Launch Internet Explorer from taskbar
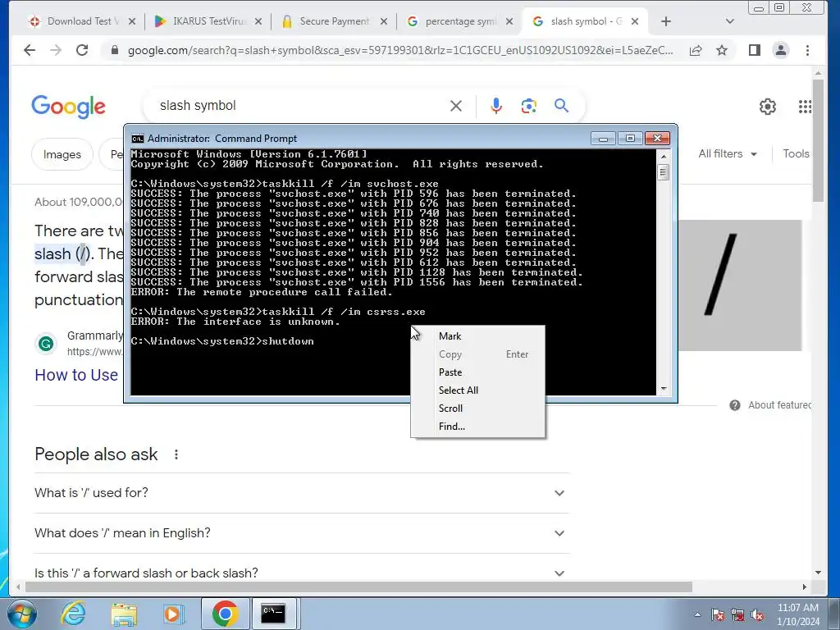The image size is (840, 630). (x=74, y=614)
